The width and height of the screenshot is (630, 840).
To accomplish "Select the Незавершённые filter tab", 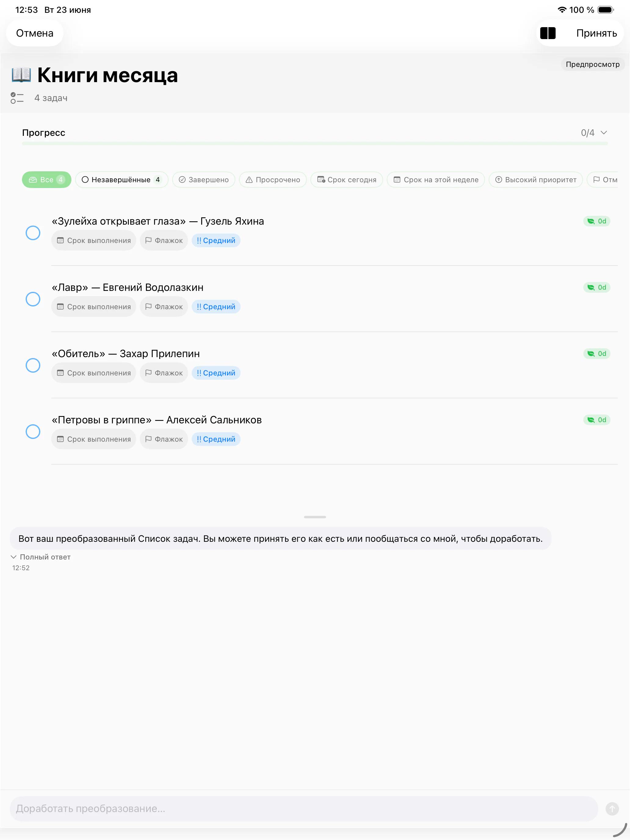I will [121, 179].
